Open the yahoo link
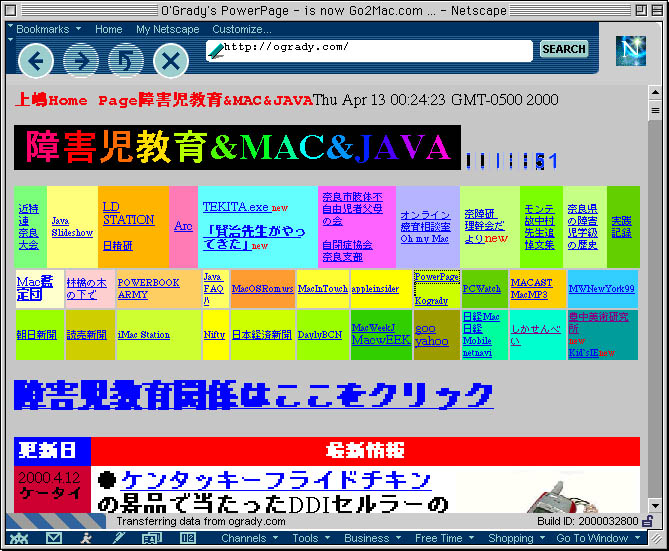 (431, 341)
